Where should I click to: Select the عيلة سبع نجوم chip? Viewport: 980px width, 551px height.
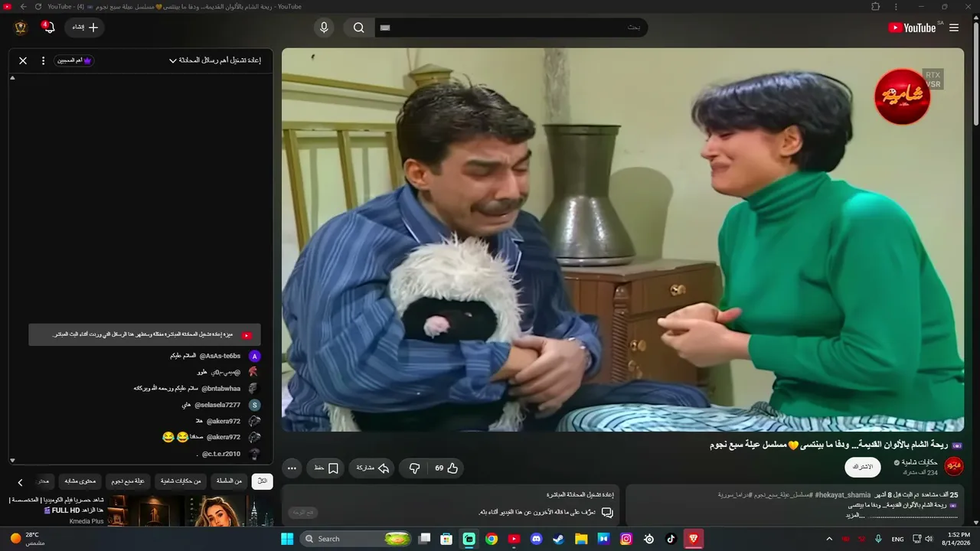[x=128, y=481]
